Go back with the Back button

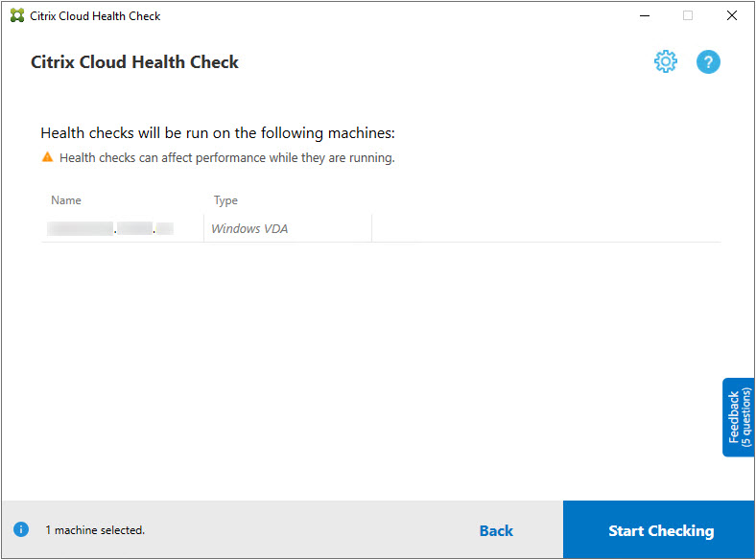(496, 530)
